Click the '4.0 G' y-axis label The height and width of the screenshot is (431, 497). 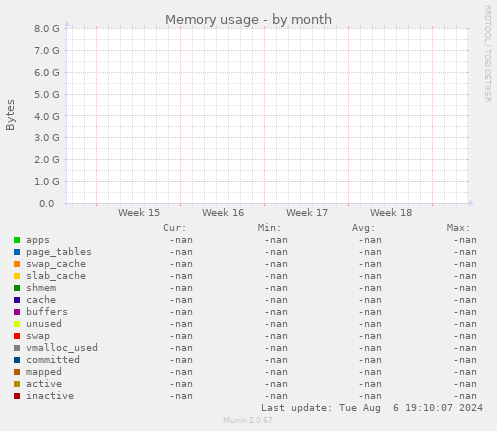coord(47,117)
